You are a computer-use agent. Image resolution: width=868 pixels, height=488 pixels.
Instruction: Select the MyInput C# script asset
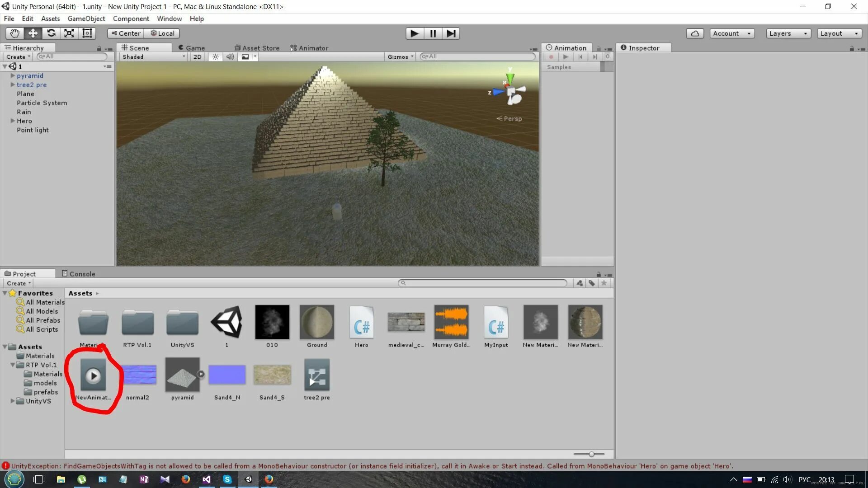[496, 327]
